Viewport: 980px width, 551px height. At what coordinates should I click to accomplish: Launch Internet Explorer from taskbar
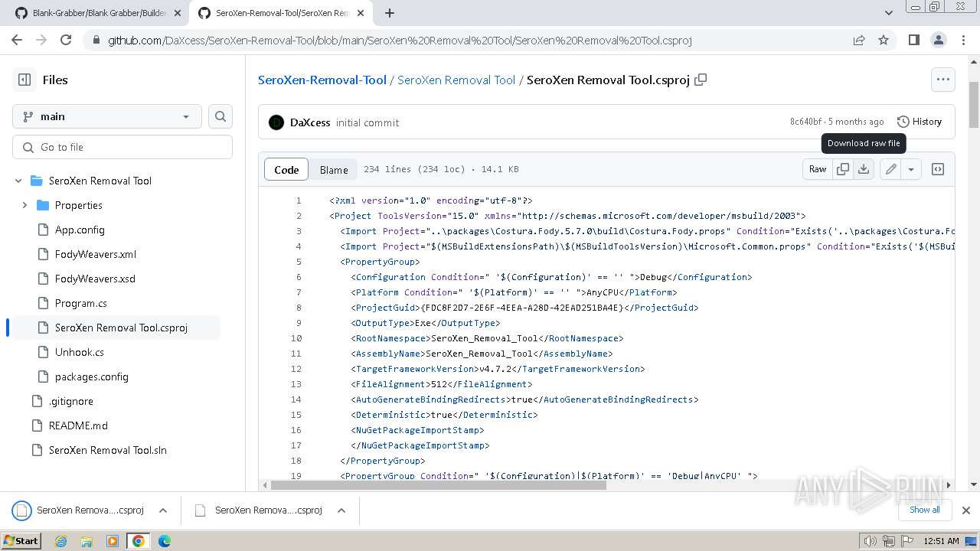(60, 541)
